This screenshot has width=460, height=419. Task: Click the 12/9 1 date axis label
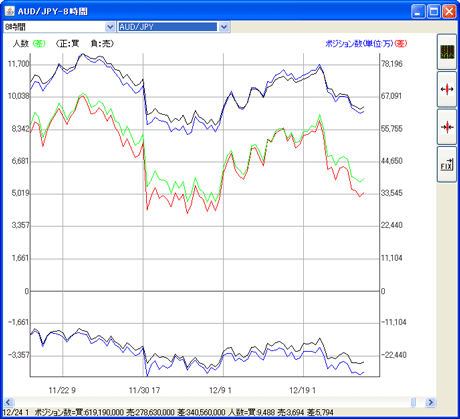tap(220, 390)
